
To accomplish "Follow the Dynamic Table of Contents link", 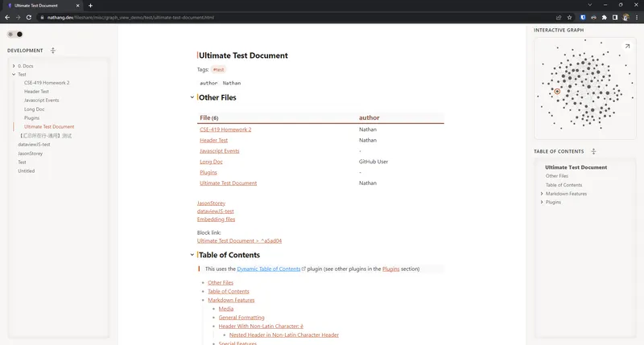I will point(268,269).
